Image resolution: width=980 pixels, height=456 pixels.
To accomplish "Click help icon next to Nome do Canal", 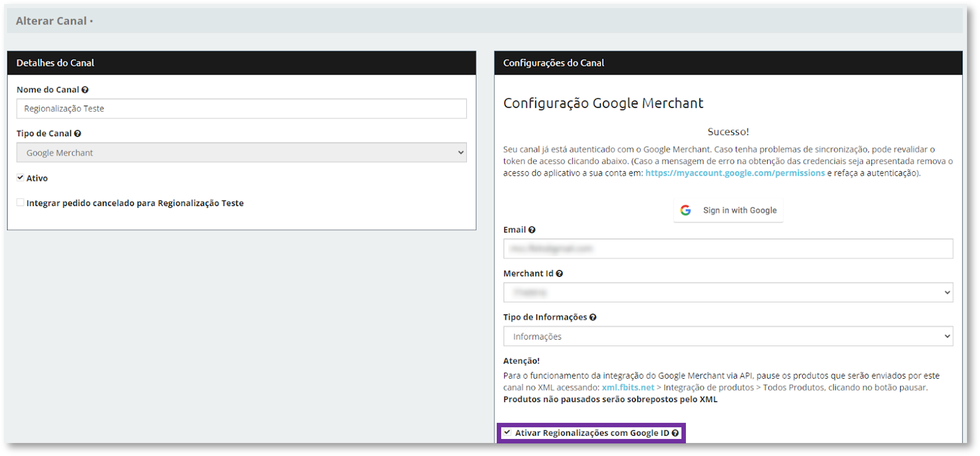I will click(85, 90).
